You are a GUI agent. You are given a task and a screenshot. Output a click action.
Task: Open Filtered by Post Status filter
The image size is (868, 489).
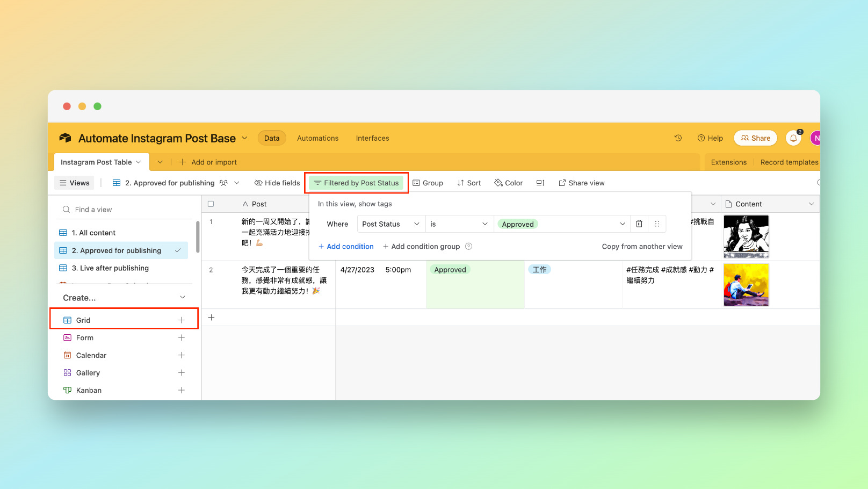pyautogui.click(x=356, y=183)
